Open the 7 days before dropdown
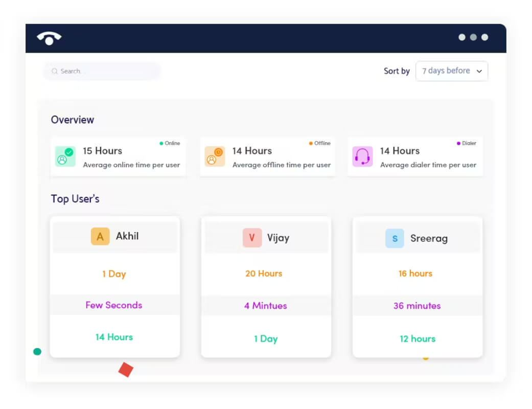 [x=452, y=71]
